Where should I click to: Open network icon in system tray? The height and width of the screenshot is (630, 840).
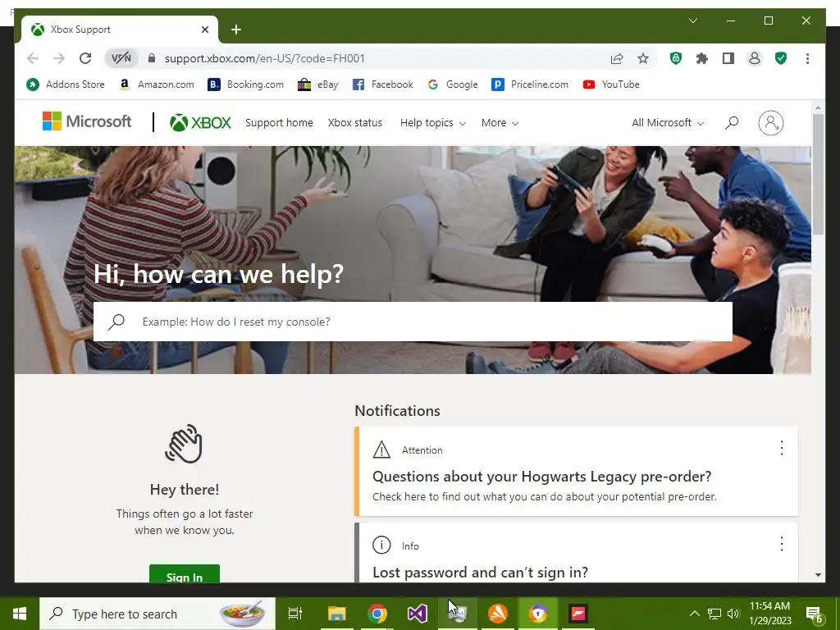(714, 614)
